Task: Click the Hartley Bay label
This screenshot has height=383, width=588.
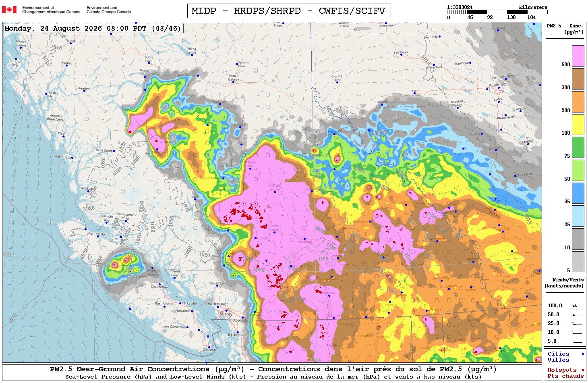Action: click(x=53, y=94)
